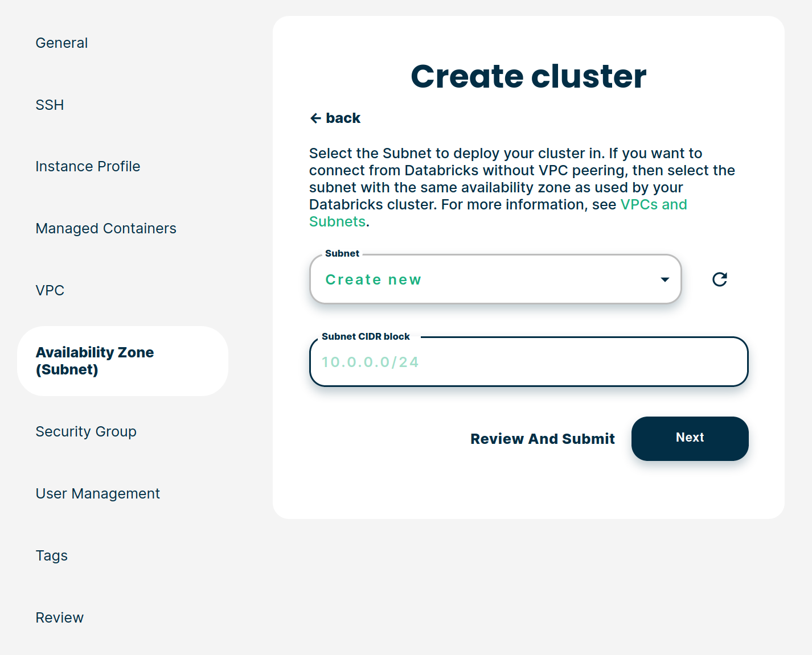The width and height of the screenshot is (812, 655).
Task: Go back using the back text link
Action: (x=343, y=118)
